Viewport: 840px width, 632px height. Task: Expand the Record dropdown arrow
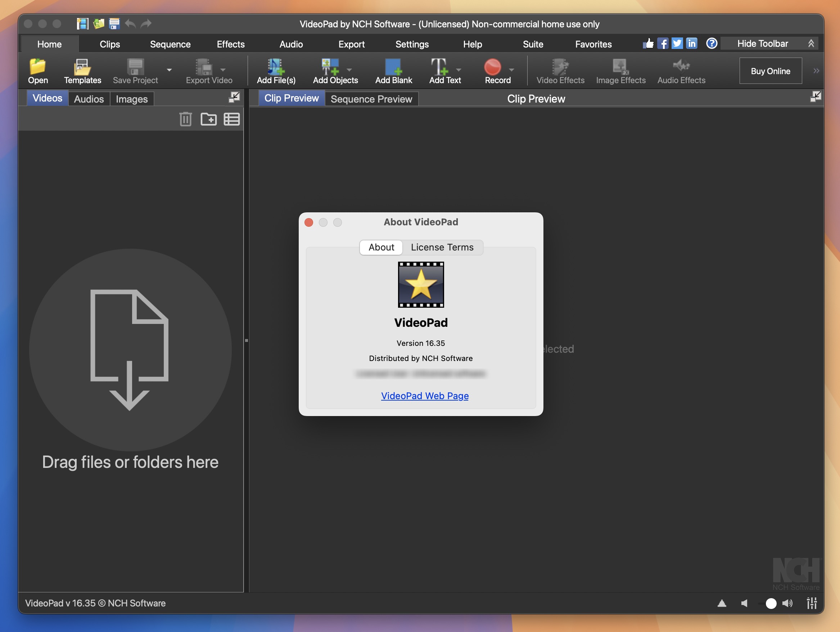[511, 70]
